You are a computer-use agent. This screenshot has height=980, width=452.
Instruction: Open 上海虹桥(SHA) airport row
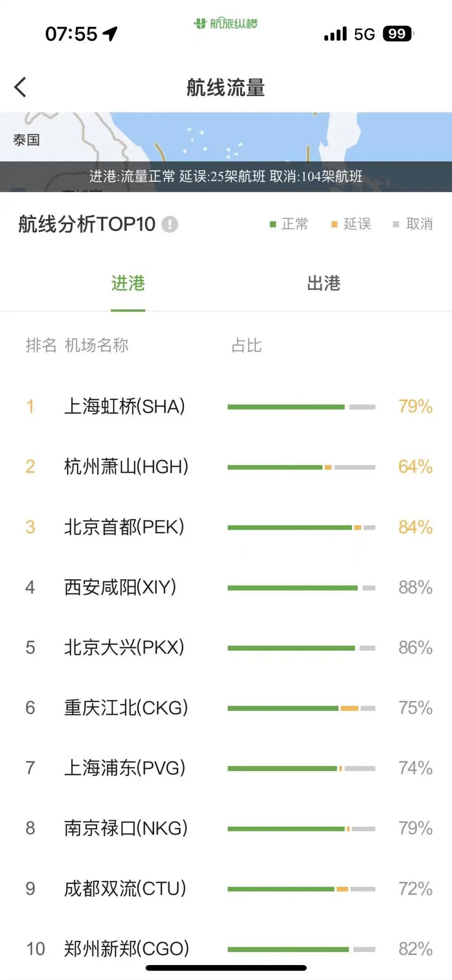point(125,407)
